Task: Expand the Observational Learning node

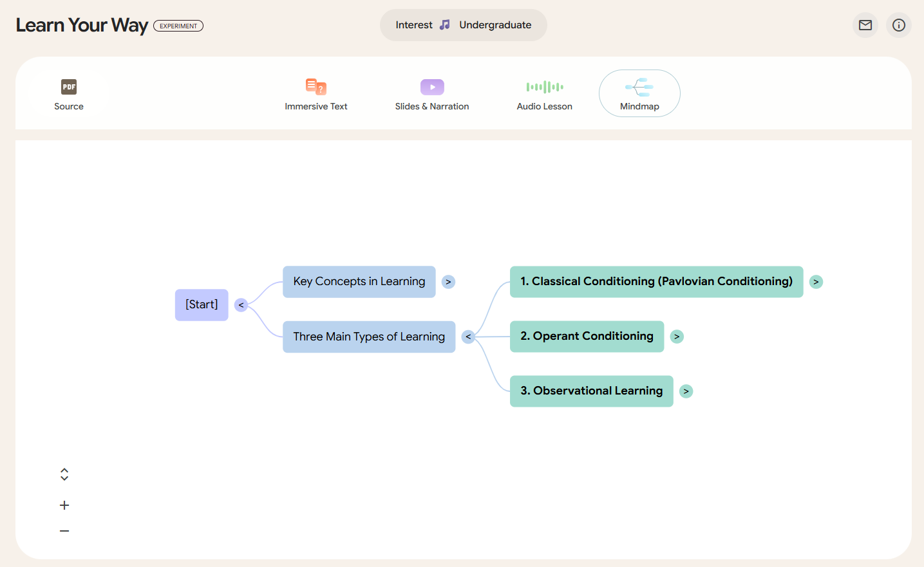Action: (686, 391)
